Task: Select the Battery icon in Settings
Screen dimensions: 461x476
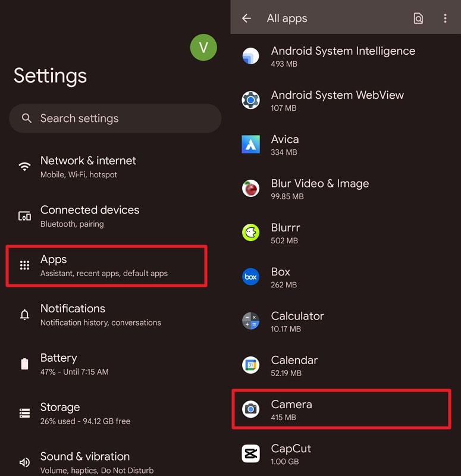Action: (24, 363)
